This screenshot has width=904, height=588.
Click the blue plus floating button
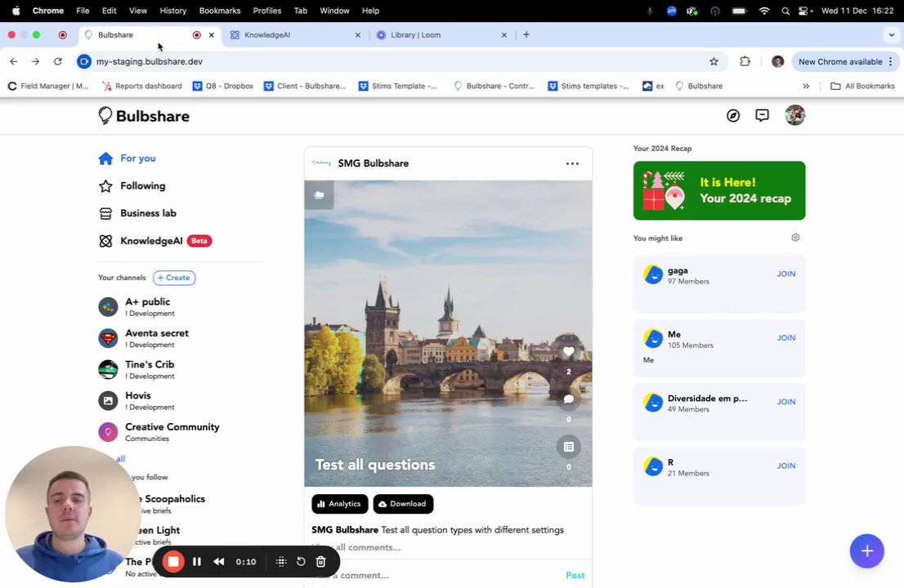pos(866,551)
